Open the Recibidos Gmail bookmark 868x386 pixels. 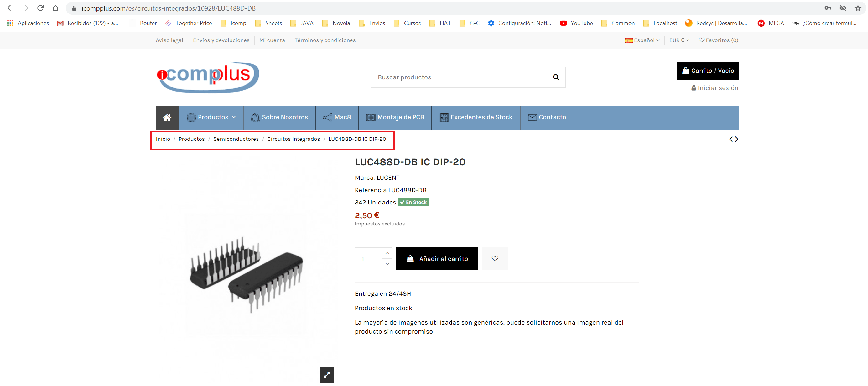click(88, 23)
